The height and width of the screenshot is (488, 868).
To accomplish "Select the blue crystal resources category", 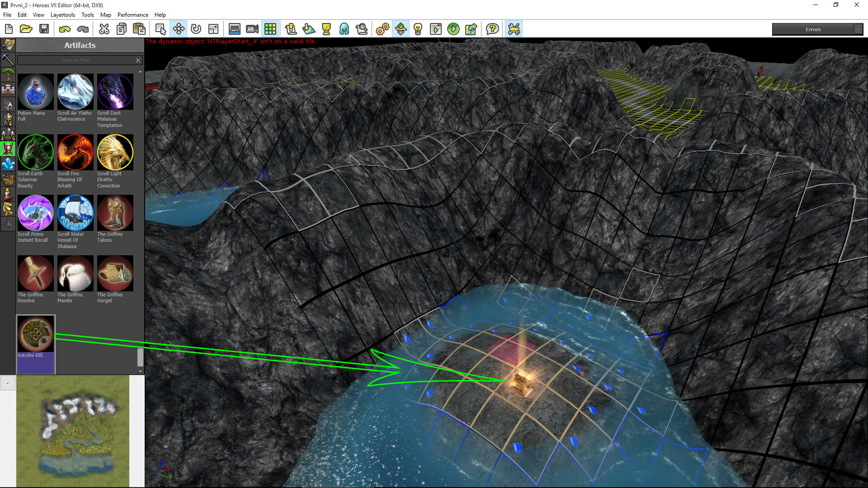I will 8,164.
